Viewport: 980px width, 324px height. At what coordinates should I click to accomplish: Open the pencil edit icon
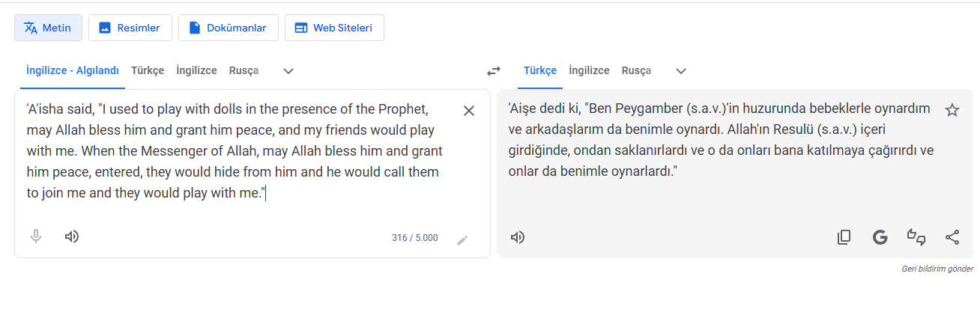coord(463,239)
